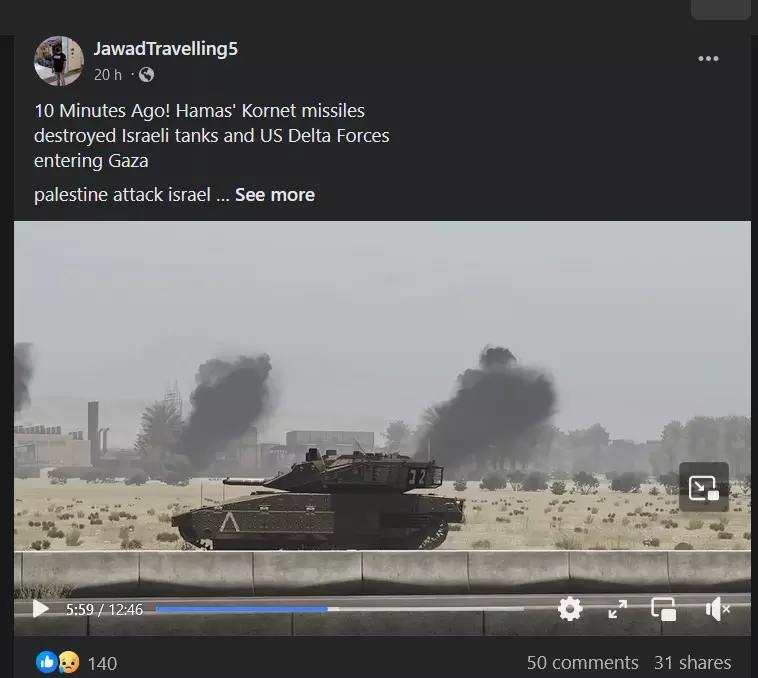Click the public globe audience icon
758x678 pixels.
point(146,74)
